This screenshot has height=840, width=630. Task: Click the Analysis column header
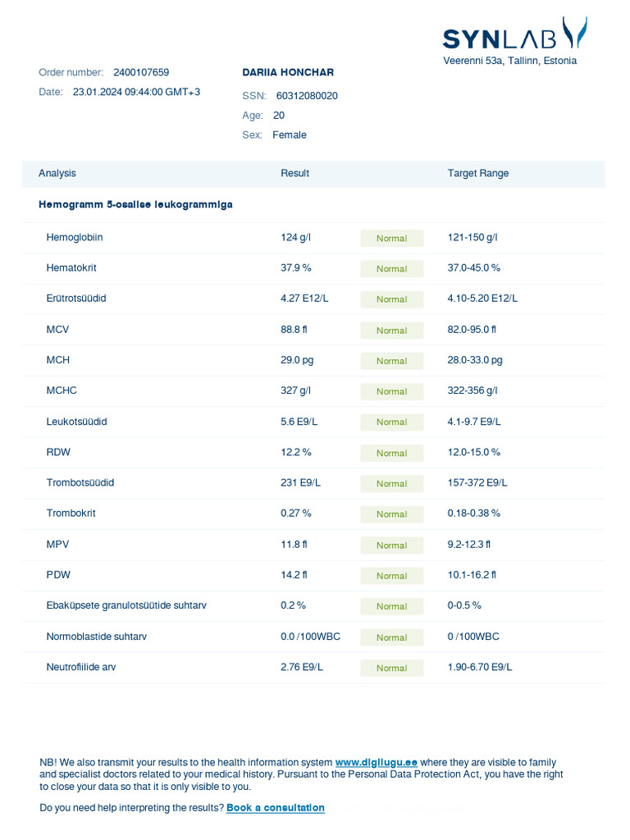pos(57,173)
